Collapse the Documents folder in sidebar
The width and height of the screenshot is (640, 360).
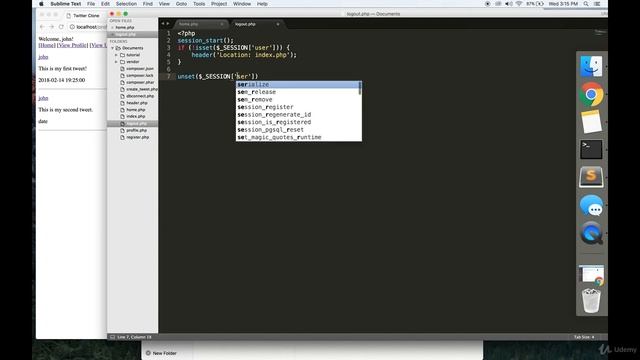(x=113, y=48)
